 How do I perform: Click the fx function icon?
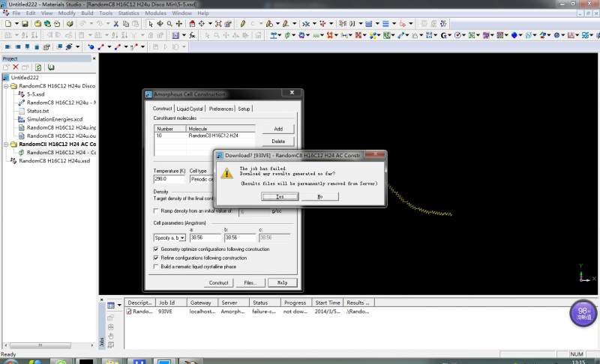(x=192, y=35)
